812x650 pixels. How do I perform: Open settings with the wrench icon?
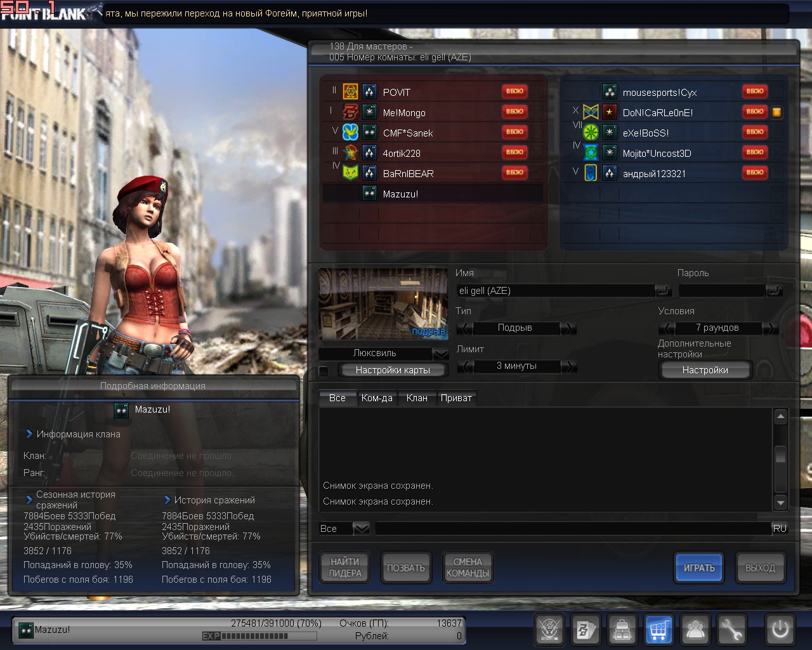731,630
